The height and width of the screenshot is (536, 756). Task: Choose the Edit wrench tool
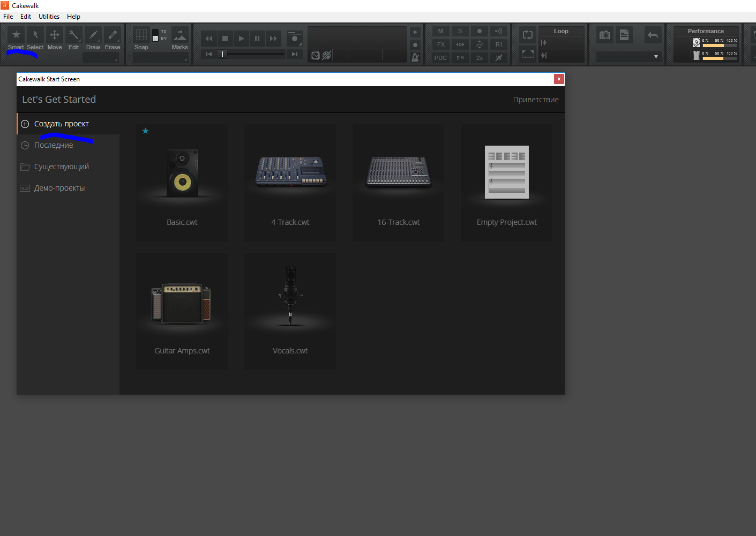pos(74,35)
